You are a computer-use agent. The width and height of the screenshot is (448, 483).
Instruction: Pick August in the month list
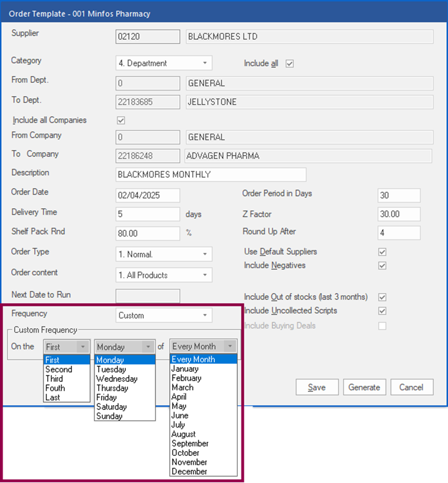point(204,434)
